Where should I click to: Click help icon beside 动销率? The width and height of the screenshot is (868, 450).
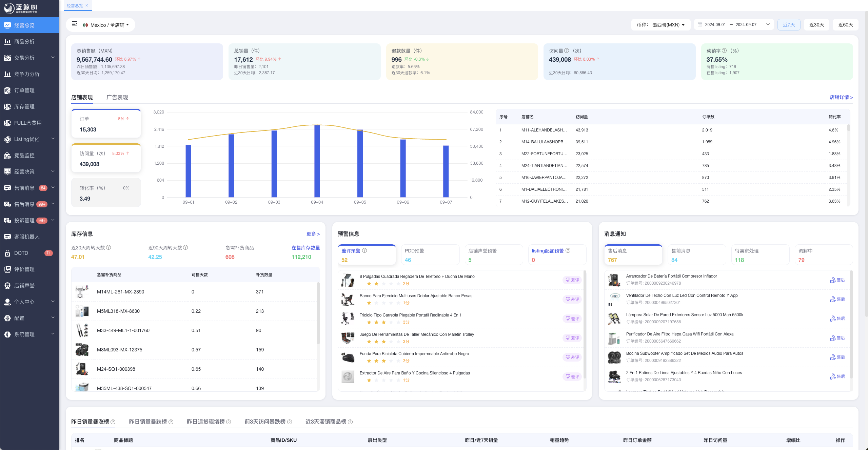click(x=724, y=50)
